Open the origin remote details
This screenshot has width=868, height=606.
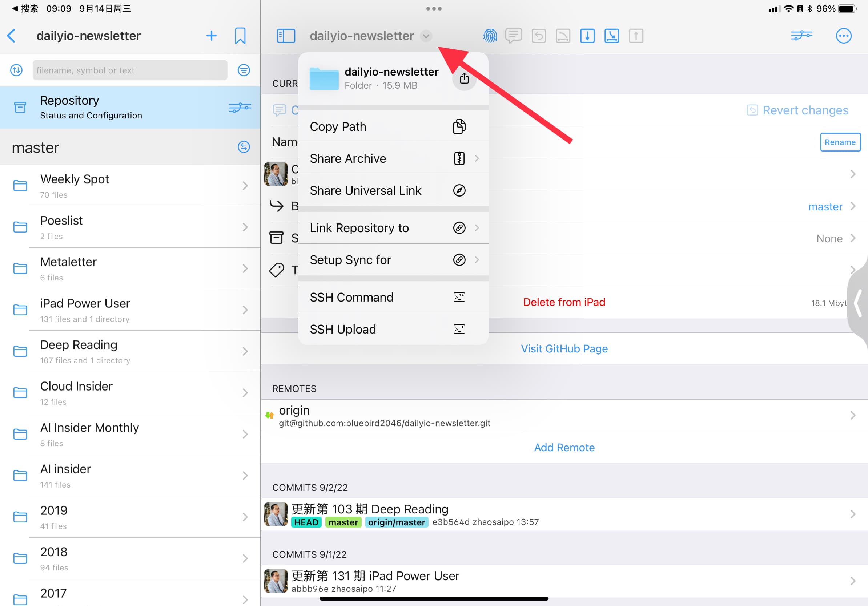click(564, 415)
